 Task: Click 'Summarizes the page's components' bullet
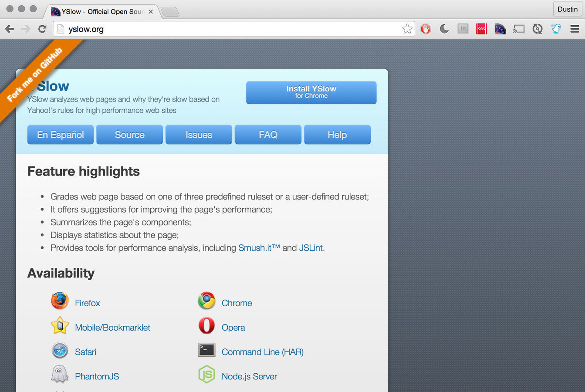121,222
